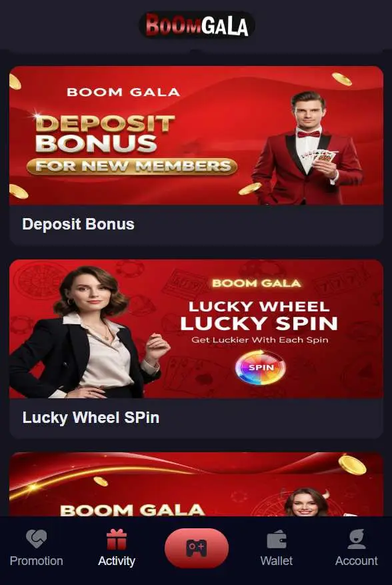
Task: Open the red game controller button
Action: [x=197, y=548]
